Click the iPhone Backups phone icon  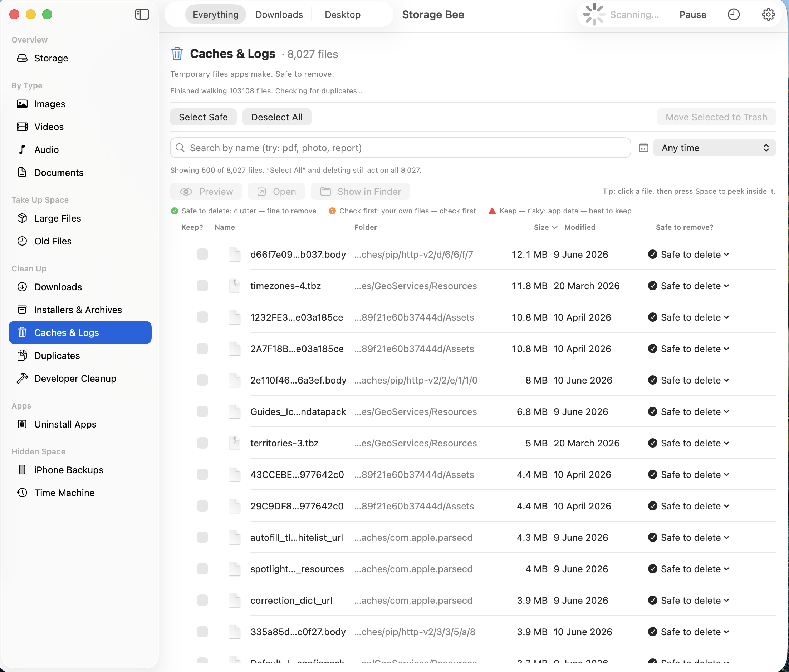click(x=23, y=470)
